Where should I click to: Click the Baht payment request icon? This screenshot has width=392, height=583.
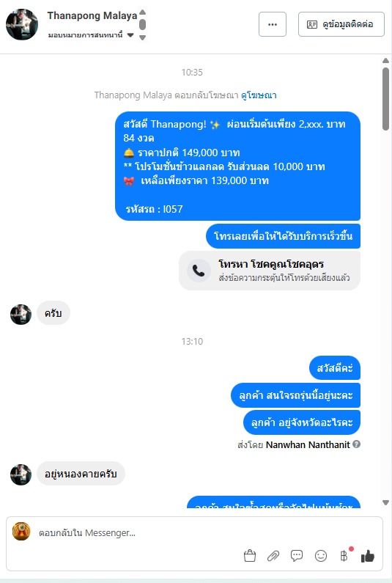[344, 556]
